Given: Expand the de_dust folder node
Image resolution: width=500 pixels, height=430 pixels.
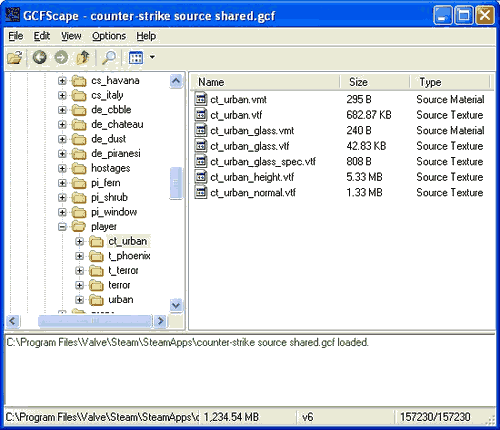Looking at the screenshot, I should click(x=62, y=139).
